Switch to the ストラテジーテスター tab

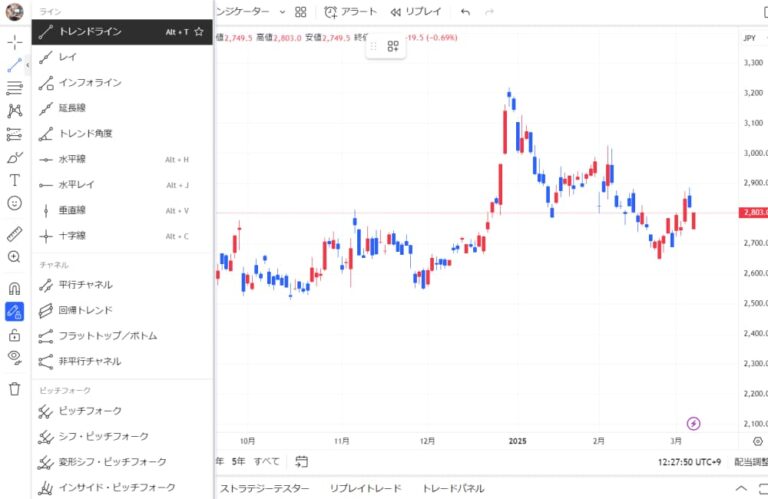tap(264, 488)
